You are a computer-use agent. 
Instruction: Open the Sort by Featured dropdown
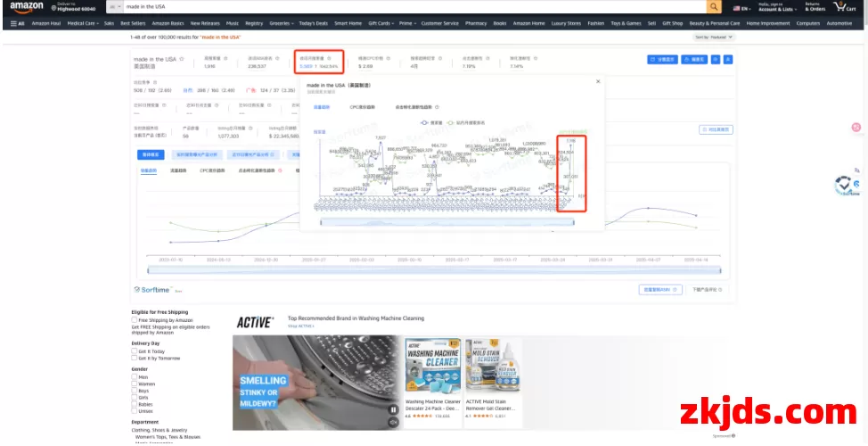pos(714,37)
